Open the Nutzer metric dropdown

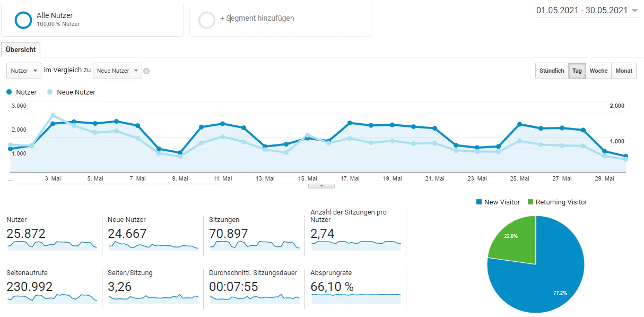pyautogui.click(x=23, y=71)
